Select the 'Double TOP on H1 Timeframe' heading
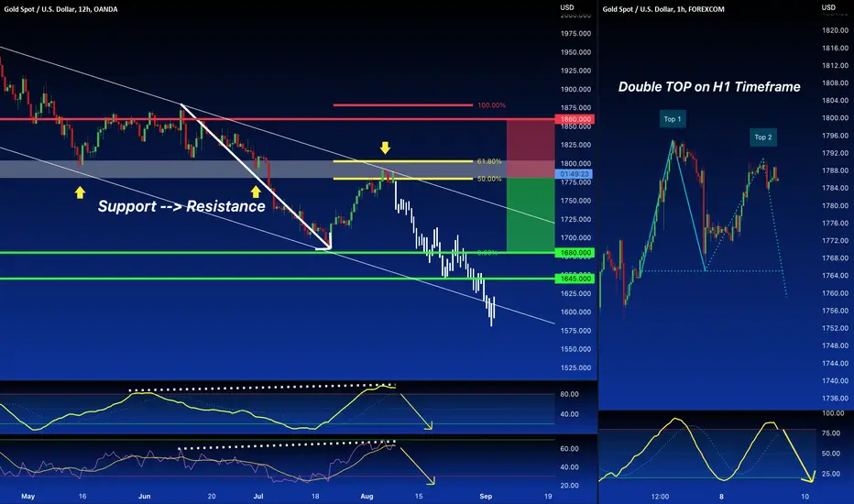854x504 pixels. 709,87
